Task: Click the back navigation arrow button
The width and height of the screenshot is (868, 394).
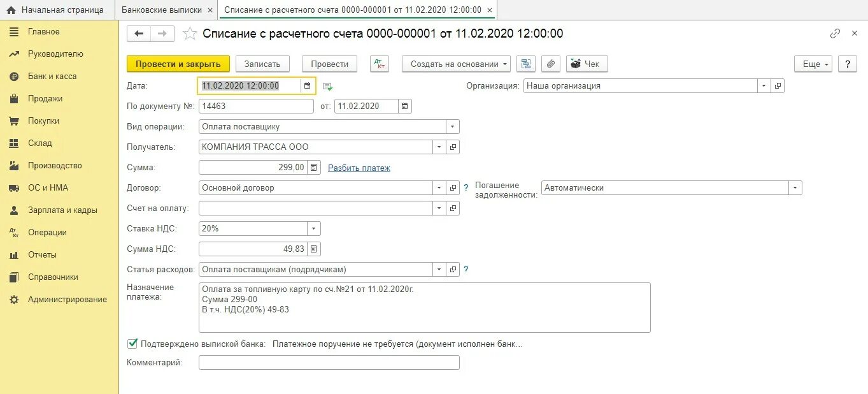Action: [139, 34]
